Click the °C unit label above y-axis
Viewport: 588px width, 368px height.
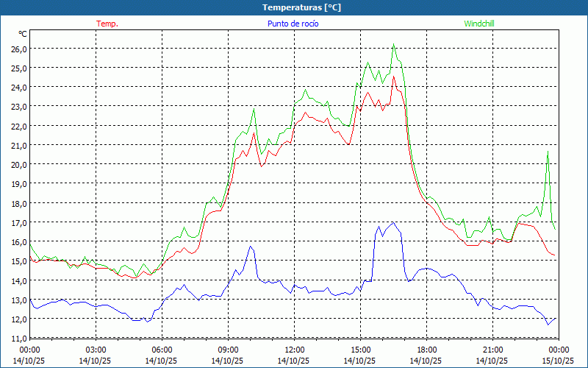(x=23, y=34)
